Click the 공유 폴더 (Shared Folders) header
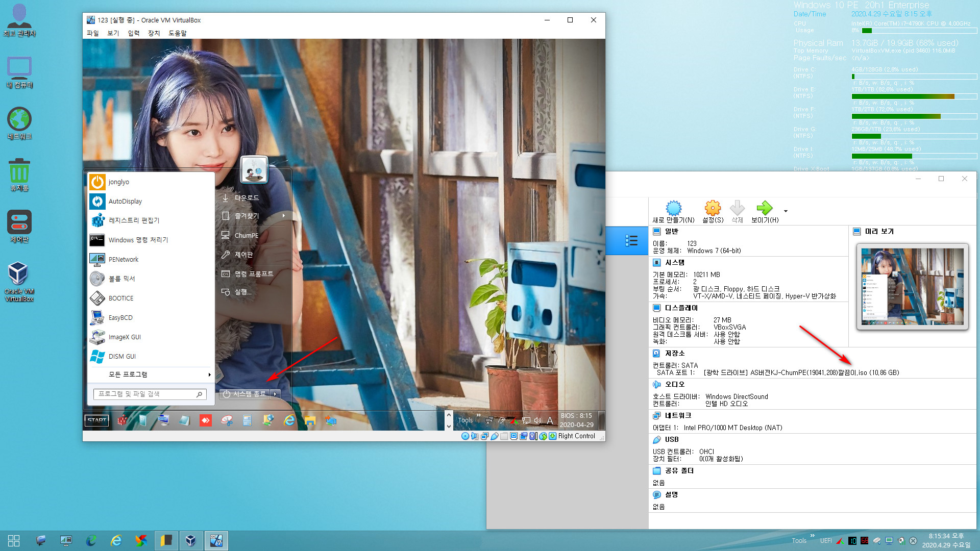 (x=679, y=470)
